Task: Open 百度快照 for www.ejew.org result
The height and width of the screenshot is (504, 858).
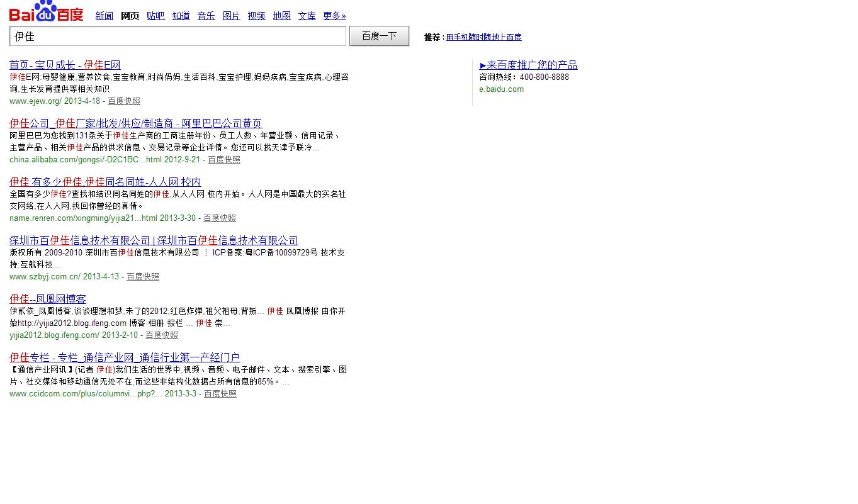Action: coord(124,101)
